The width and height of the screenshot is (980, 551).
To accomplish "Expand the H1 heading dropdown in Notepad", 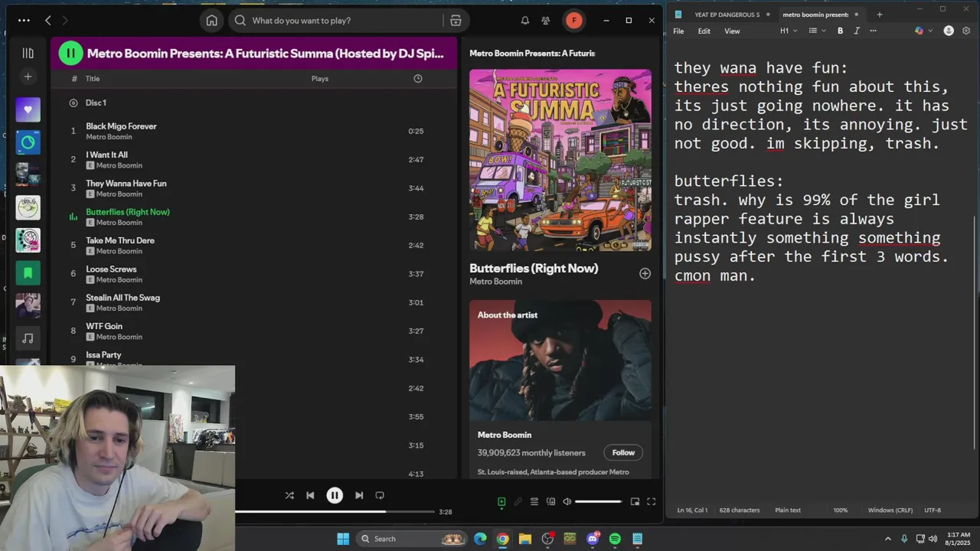I will pyautogui.click(x=789, y=31).
